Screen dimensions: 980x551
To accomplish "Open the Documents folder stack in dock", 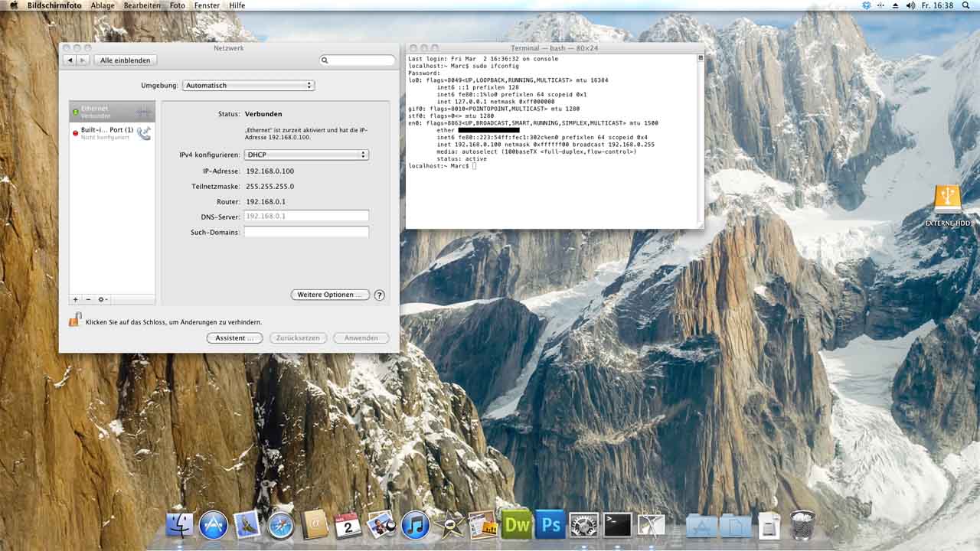I will tap(735, 525).
